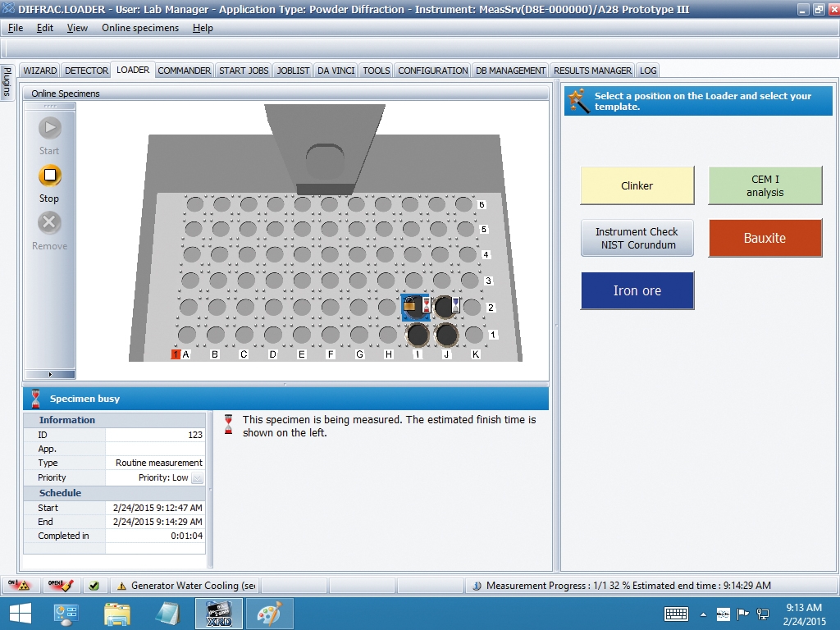This screenshot has width=840, height=630.
Task: Click the grayed-out Start measurement icon
Action: click(49, 128)
